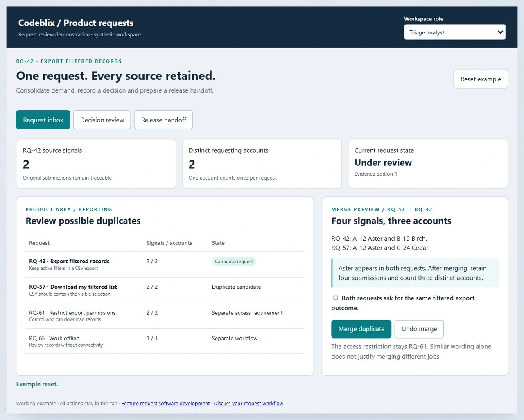The image size is (524, 420).
Task: Click the Separate workflow state text
Action: click(x=235, y=339)
